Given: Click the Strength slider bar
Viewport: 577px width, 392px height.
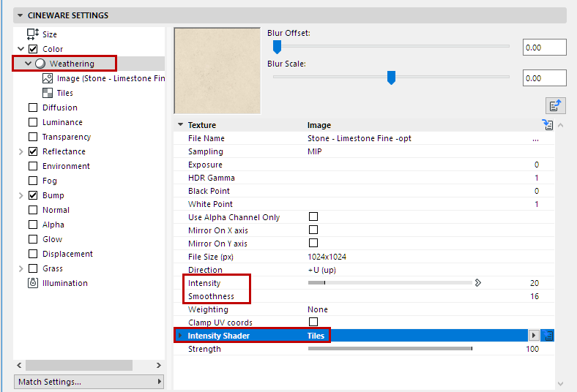Looking at the screenshot, I should (390, 349).
